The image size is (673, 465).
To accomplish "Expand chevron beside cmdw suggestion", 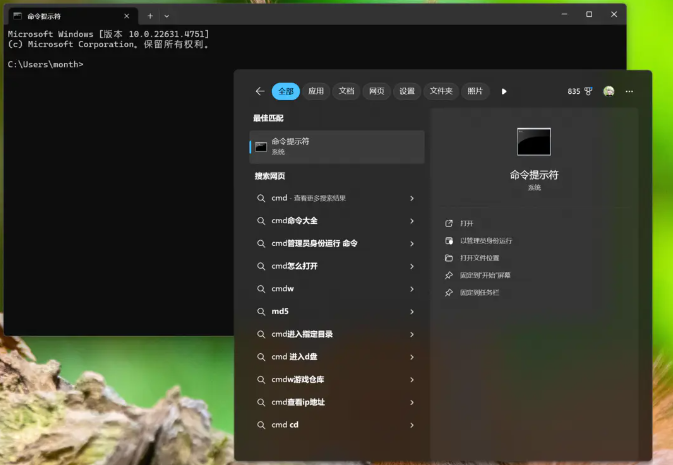I will tap(412, 289).
